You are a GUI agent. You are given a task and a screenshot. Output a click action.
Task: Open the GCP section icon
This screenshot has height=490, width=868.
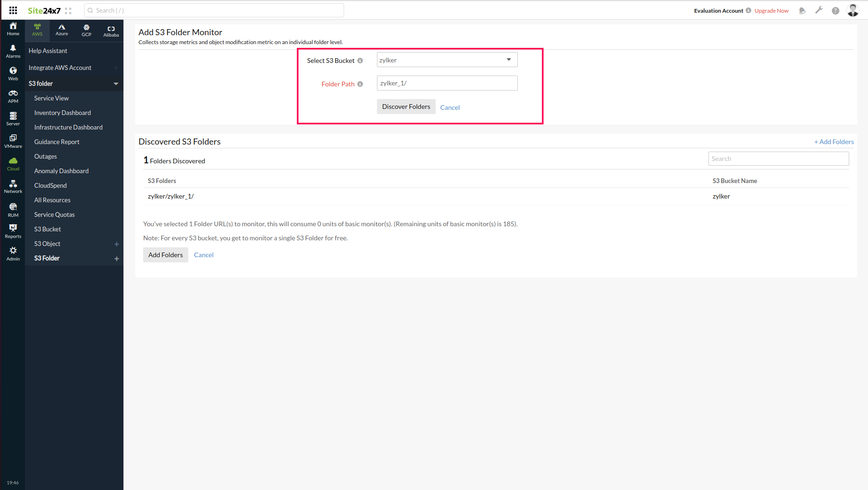click(86, 30)
